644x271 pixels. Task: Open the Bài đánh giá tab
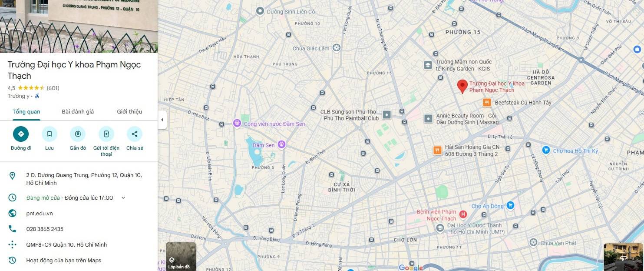[x=78, y=112]
